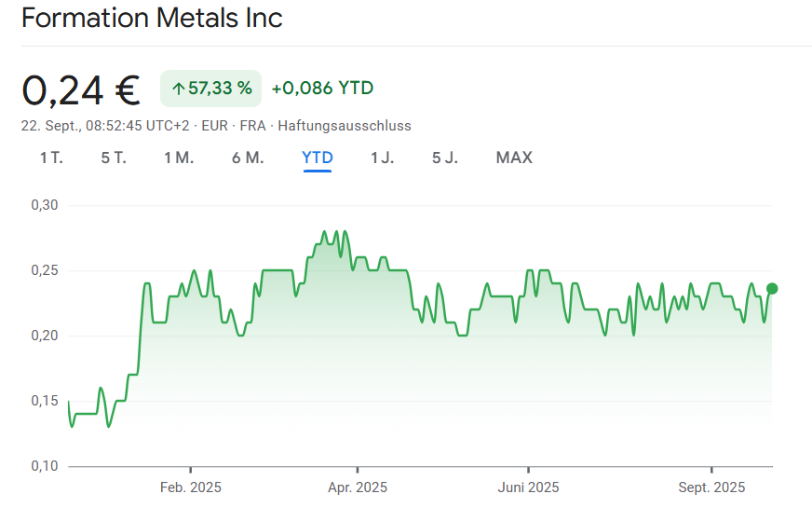
Task: Click the Sept. 2025 axis label
Action: [712, 487]
